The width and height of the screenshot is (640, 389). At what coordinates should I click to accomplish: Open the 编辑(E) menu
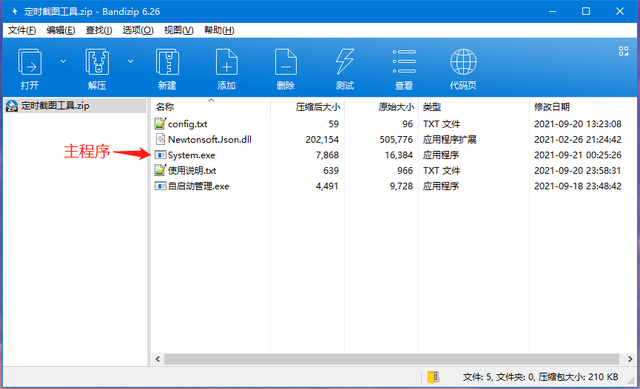[60, 30]
